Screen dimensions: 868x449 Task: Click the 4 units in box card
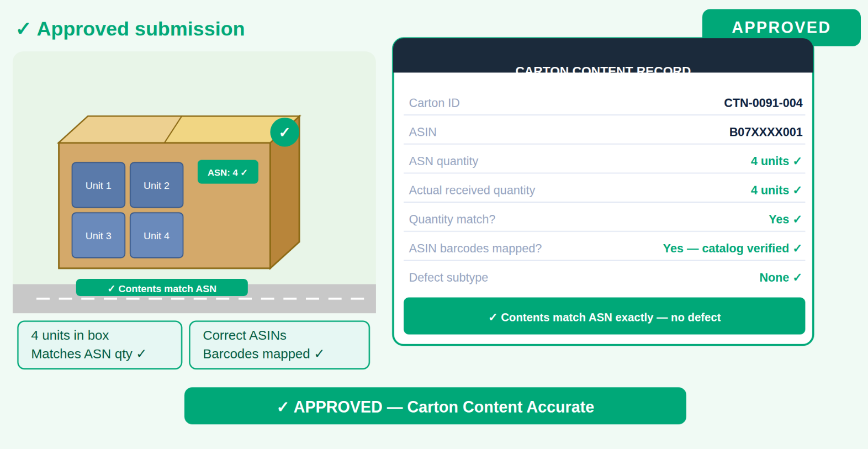click(99, 345)
